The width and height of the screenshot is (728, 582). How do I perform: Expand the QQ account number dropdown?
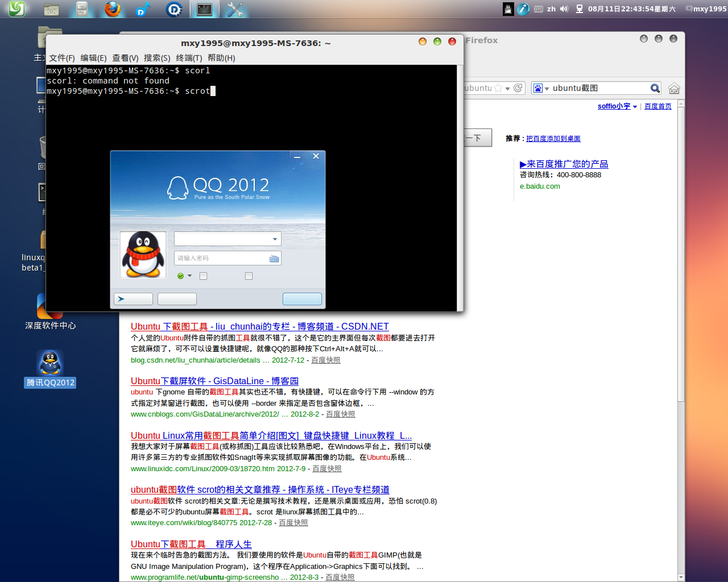(275, 239)
